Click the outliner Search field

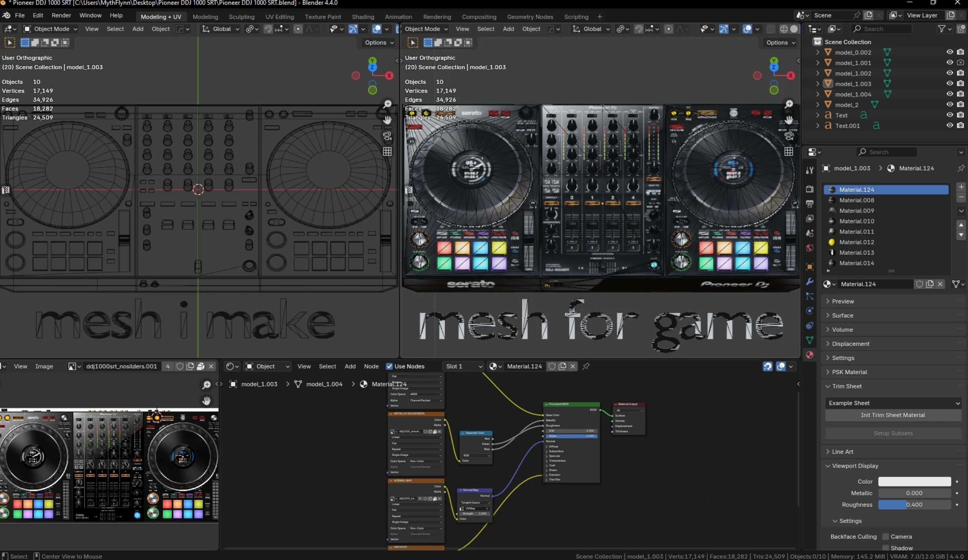tap(881, 29)
